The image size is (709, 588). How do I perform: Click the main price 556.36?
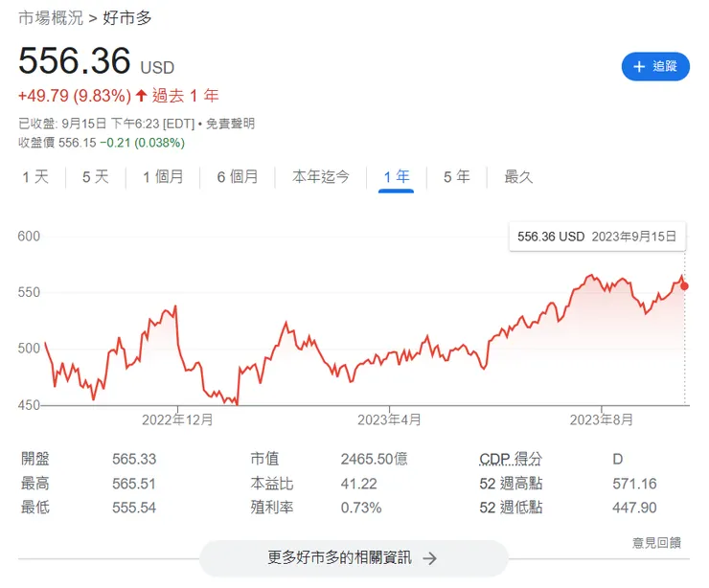(75, 60)
